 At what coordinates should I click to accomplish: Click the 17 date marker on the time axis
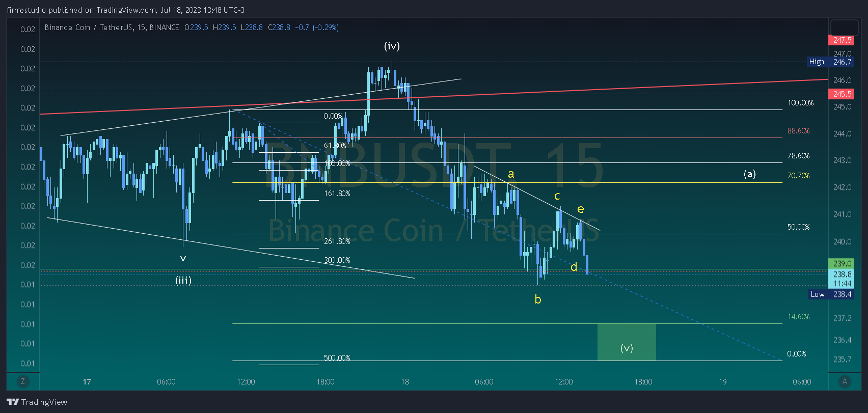click(x=87, y=382)
